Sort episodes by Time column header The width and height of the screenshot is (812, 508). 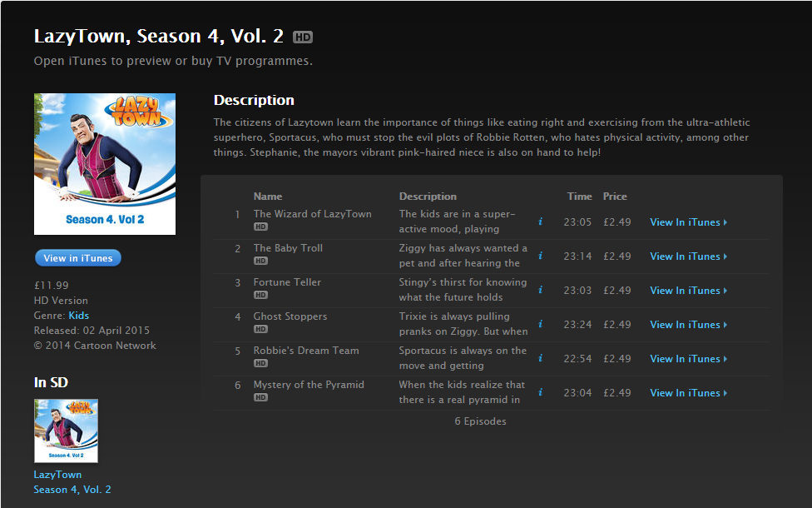[580, 197]
